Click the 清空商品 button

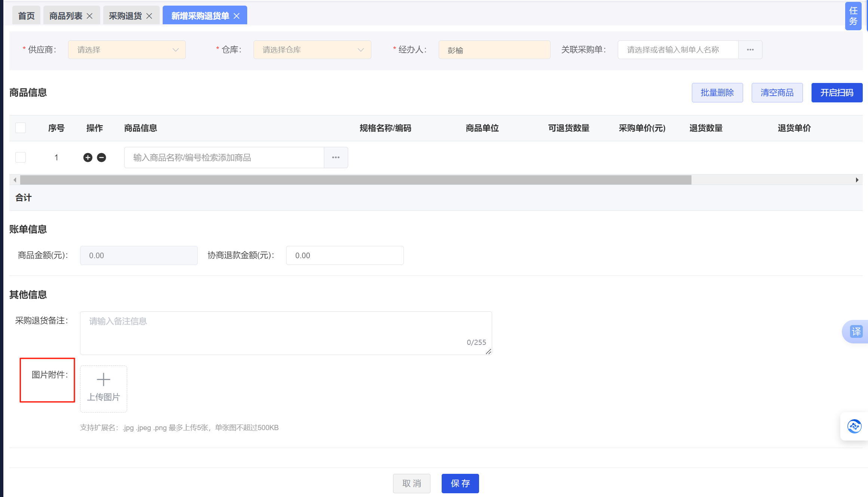click(777, 93)
